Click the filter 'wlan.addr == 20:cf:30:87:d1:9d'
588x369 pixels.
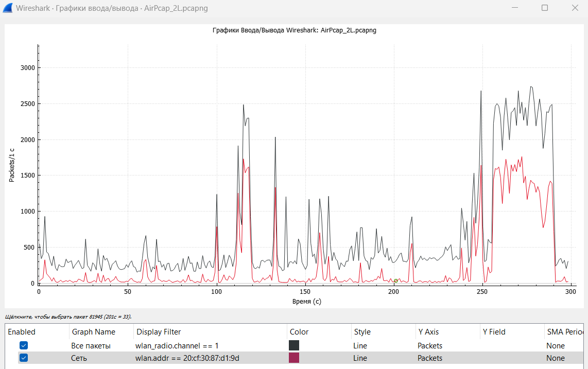click(x=187, y=358)
